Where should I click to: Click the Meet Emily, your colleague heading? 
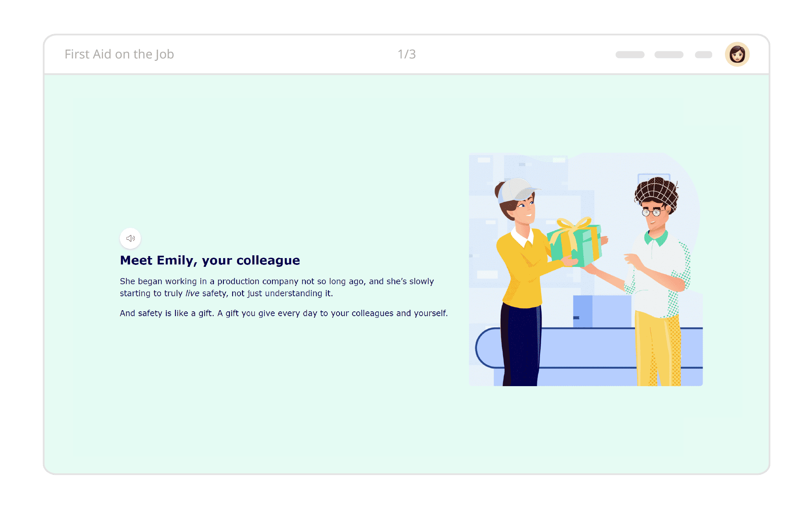point(210,260)
